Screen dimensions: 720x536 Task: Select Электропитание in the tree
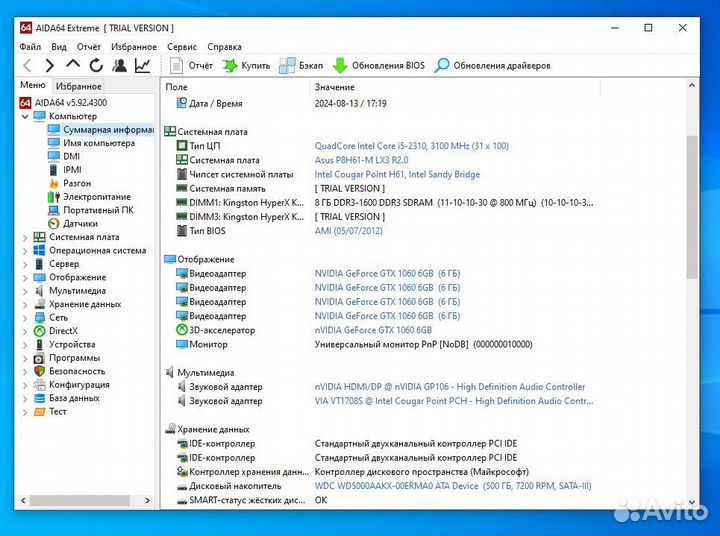point(89,197)
